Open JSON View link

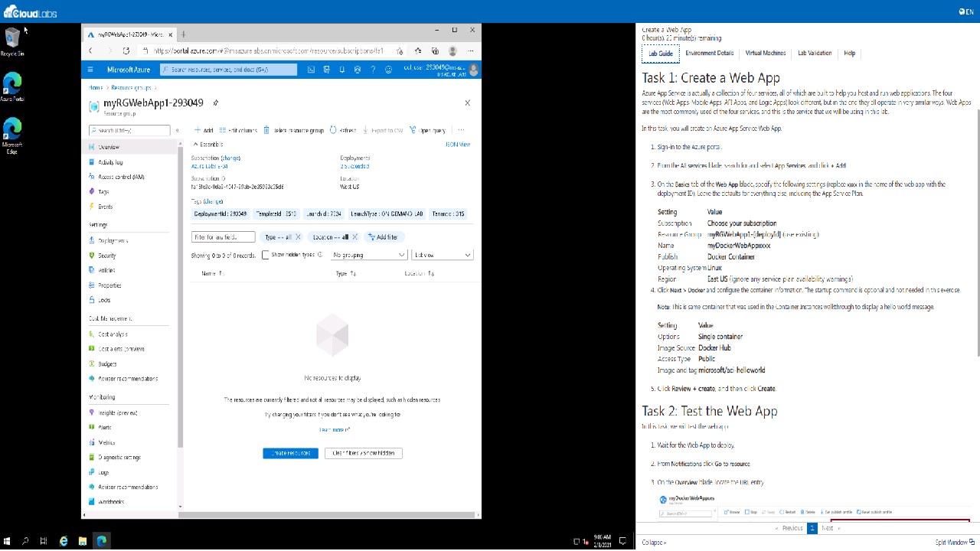(458, 144)
